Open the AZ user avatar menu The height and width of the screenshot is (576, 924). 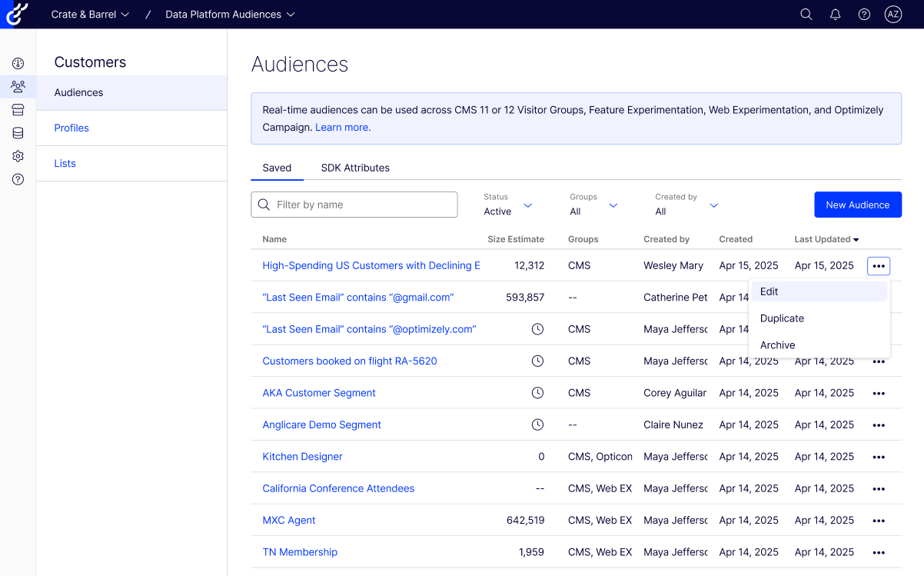[x=892, y=15]
